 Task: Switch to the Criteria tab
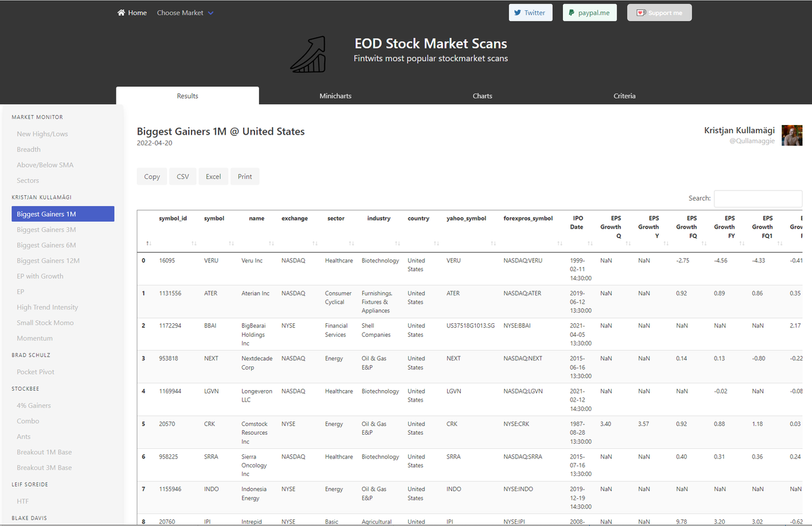click(625, 96)
